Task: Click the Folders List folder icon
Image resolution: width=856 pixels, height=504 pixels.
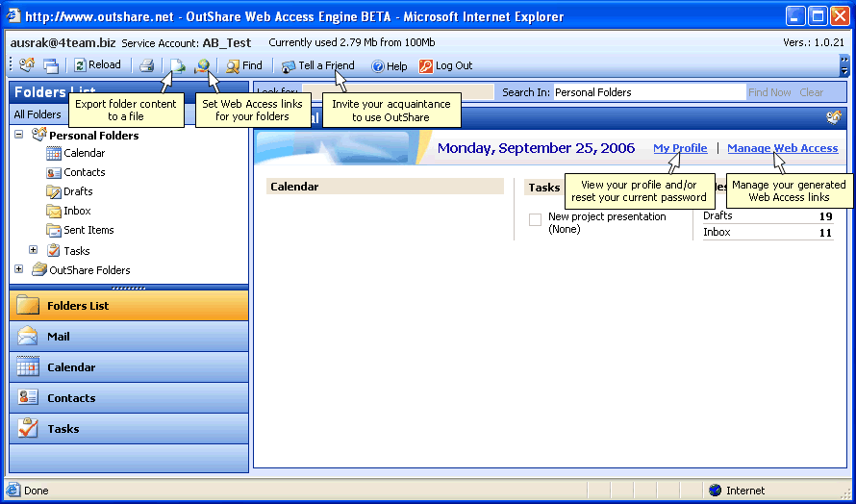Action: click(27, 305)
